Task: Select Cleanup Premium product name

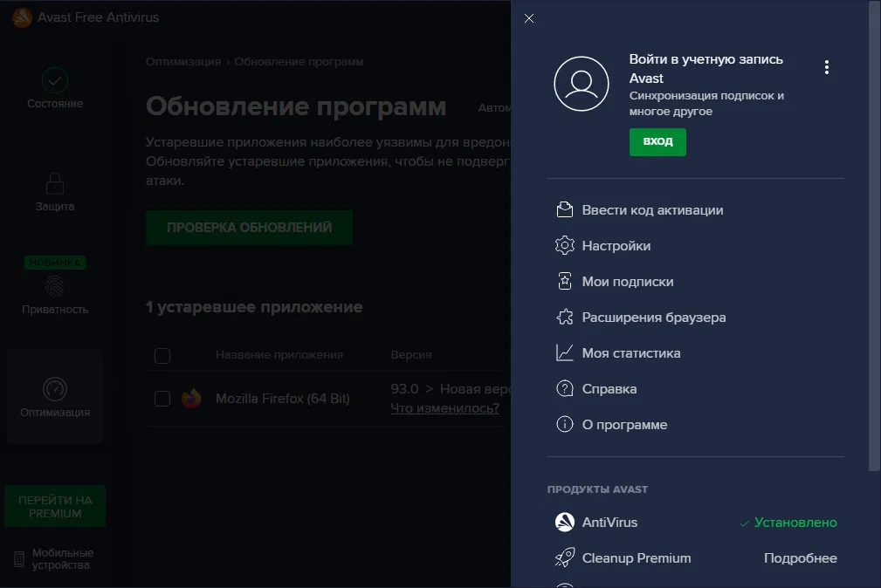Action: [x=636, y=558]
